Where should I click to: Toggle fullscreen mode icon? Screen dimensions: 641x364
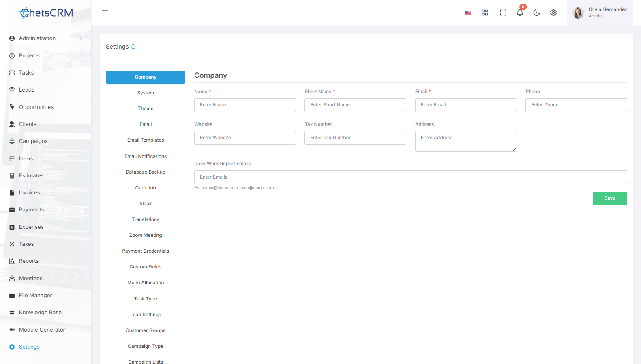point(503,13)
